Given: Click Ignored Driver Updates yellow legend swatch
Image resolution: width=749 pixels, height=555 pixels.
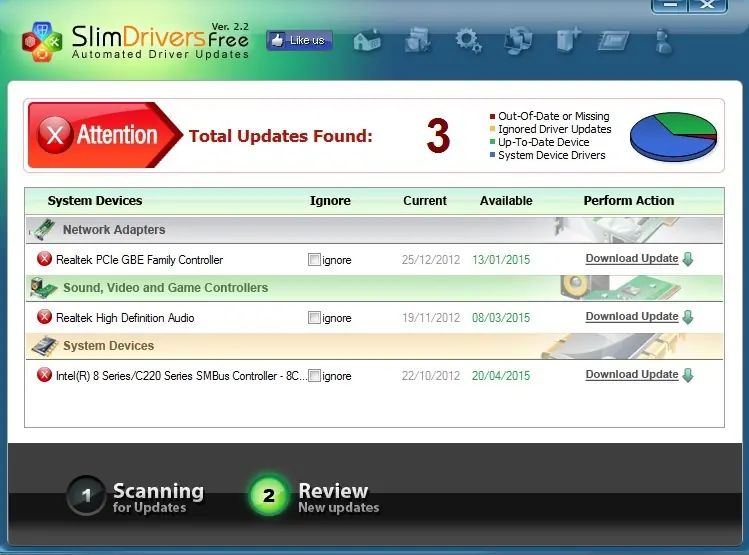Looking at the screenshot, I should pos(492,129).
